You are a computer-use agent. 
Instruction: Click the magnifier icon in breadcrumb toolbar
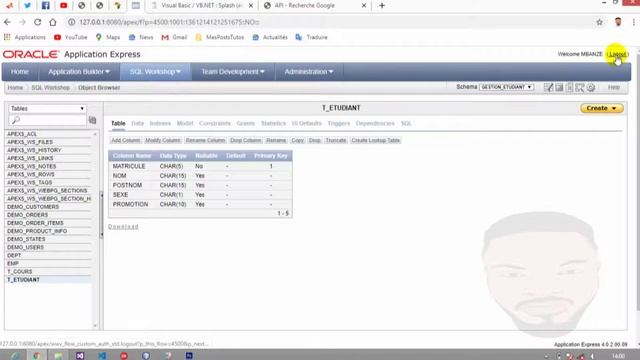580,87
